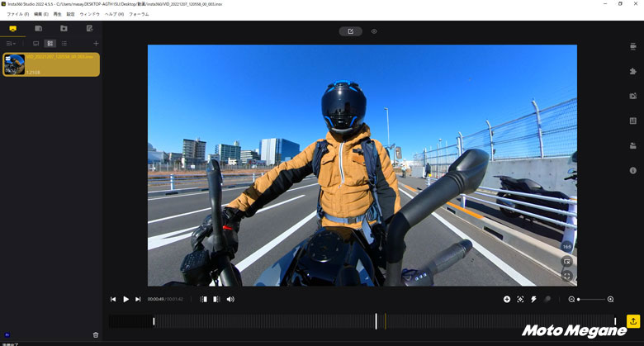Add a keyframe with the plus icon
The height and width of the screenshot is (346, 644).
click(x=507, y=299)
